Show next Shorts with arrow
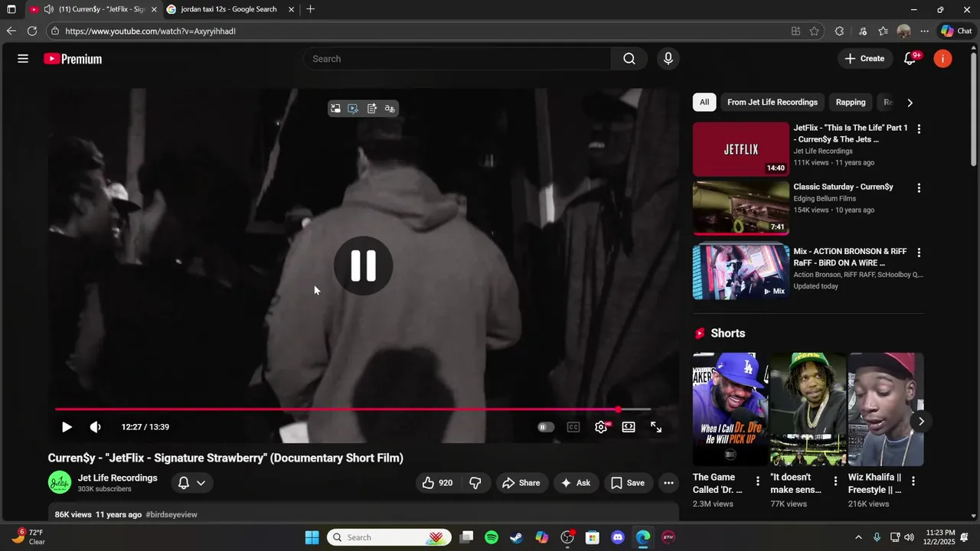Screen dimensions: 980x551 pos(921,421)
